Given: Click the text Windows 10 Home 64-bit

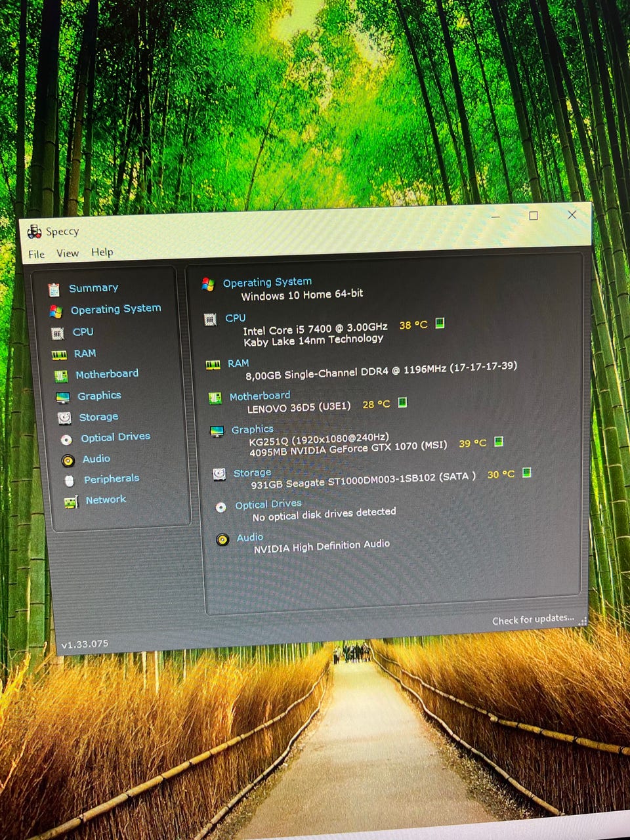Looking at the screenshot, I should [x=302, y=295].
